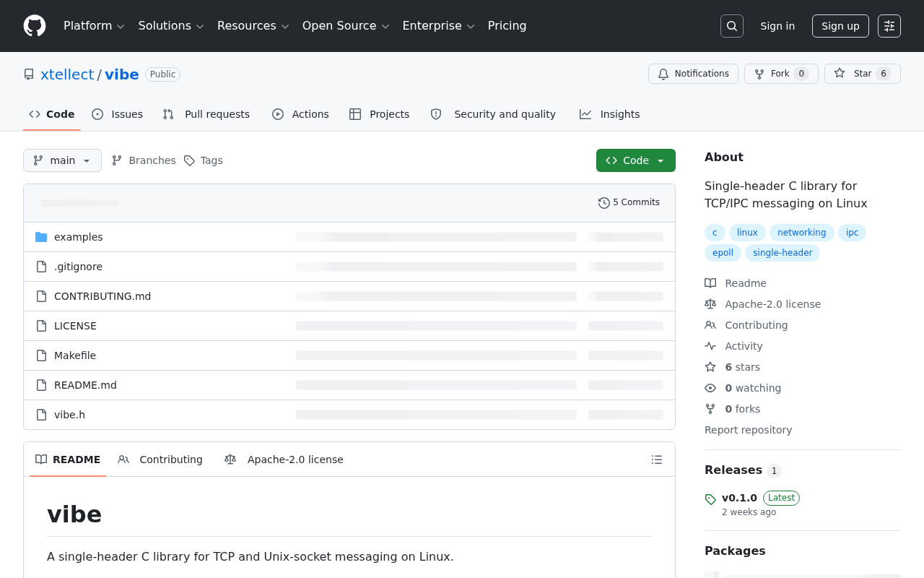The width and height of the screenshot is (924, 578).
Task: Select the Code repository tab
Action: pos(52,114)
